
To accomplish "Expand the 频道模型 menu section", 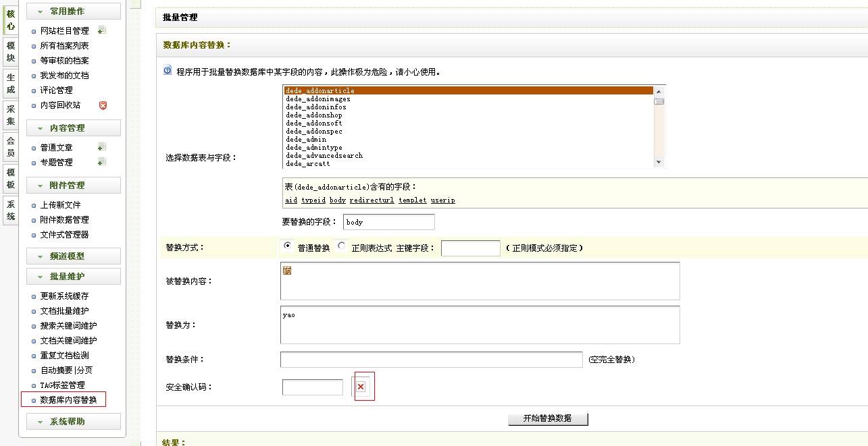I will pyautogui.click(x=73, y=256).
